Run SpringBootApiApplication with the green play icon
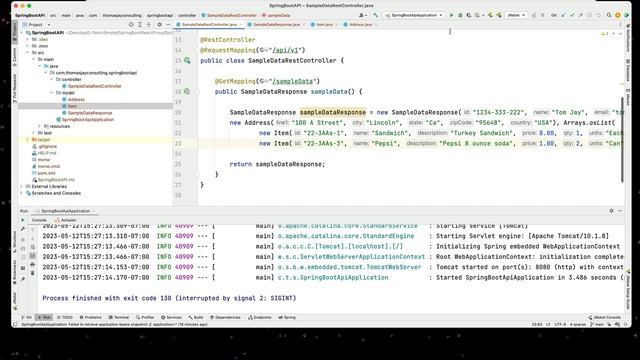640x360 pixels. pyautogui.click(x=451, y=15)
